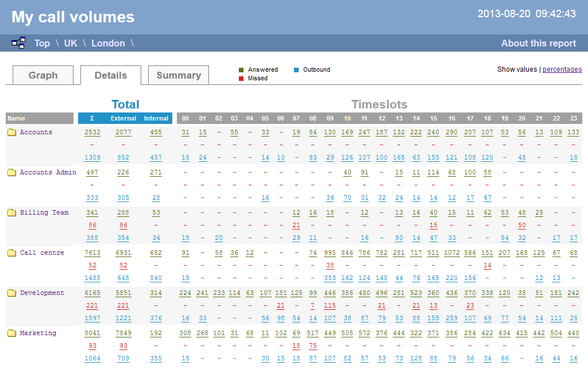The image size is (588, 373).
Task: Go to UK breadcrumb level
Action: (71, 43)
